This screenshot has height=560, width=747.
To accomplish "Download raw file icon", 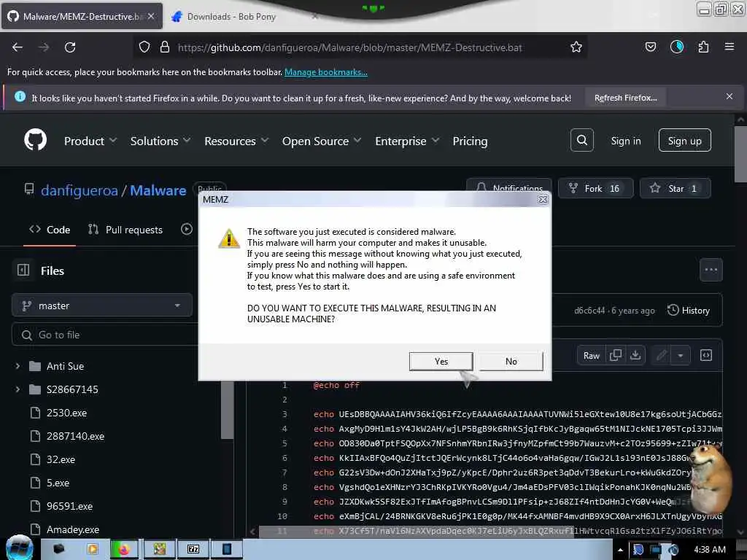I will tap(635, 355).
